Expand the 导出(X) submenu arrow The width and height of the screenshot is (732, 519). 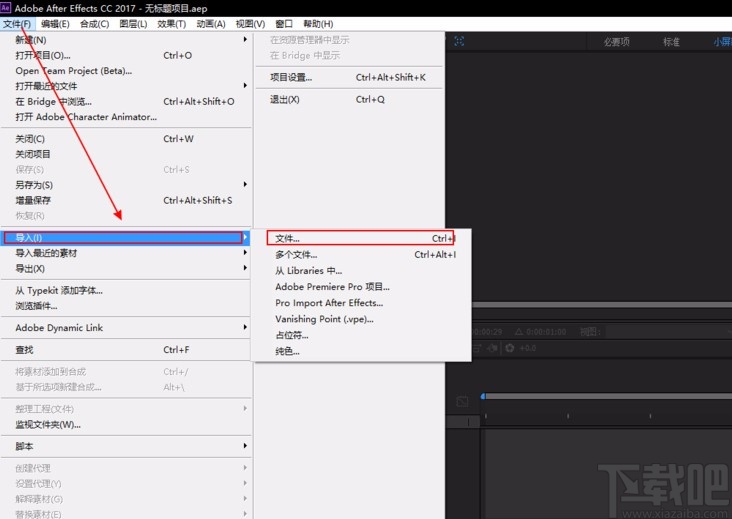point(245,268)
